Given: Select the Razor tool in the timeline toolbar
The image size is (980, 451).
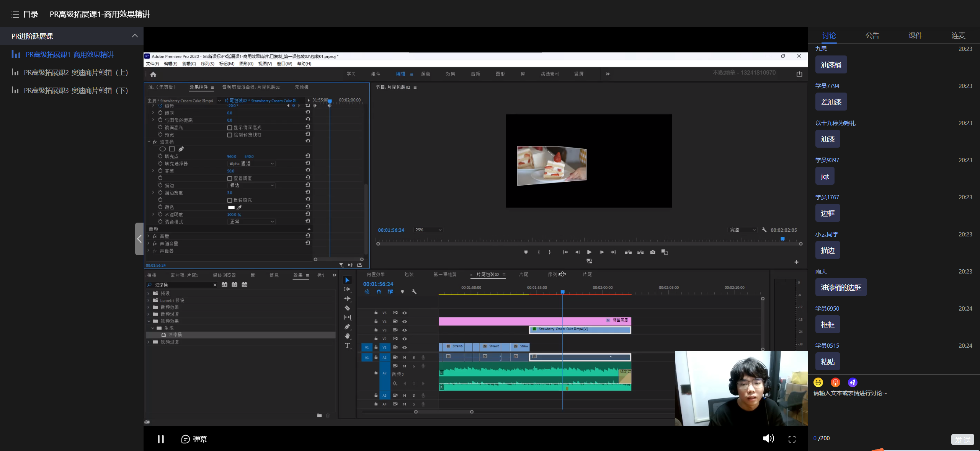Looking at the screenshot, I should point(347,308).
